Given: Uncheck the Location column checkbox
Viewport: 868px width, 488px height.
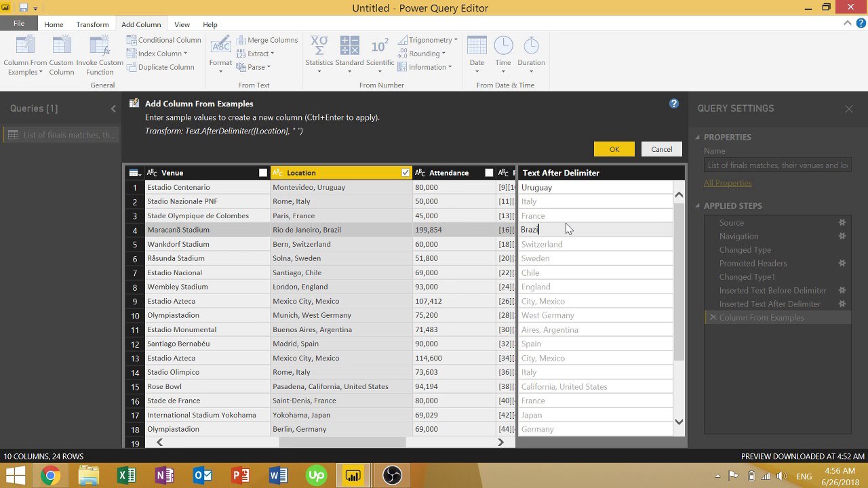Looking at the screenshot, I should coord(406,173).
